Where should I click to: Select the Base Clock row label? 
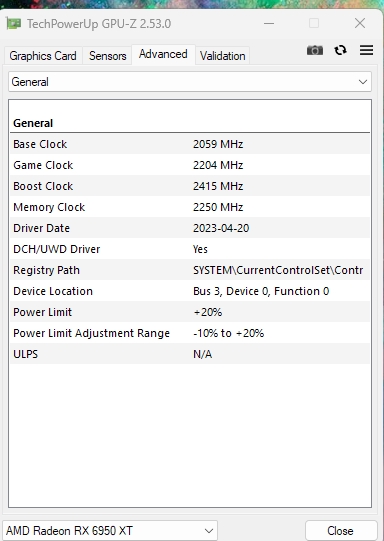[40, 144]
